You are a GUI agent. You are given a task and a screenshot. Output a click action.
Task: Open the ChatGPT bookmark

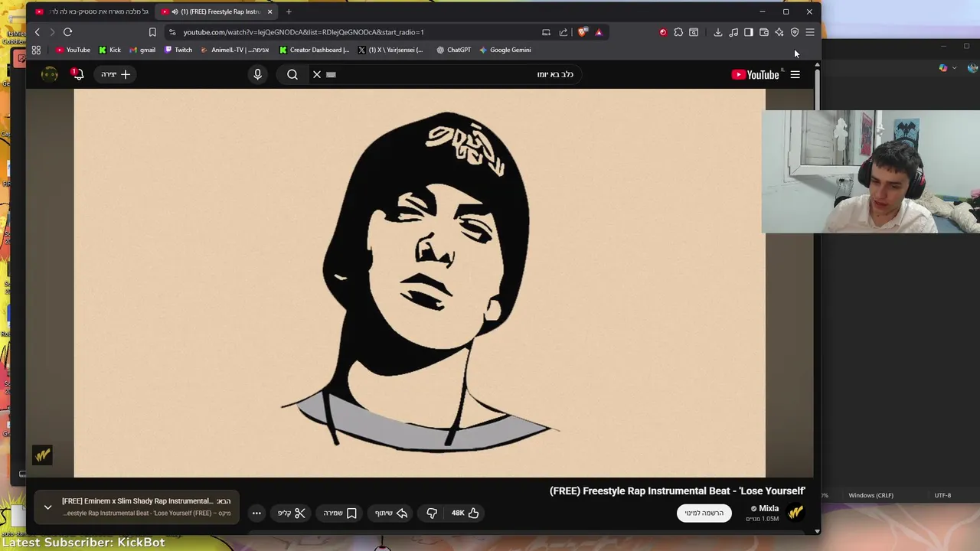tap(453, 50)
